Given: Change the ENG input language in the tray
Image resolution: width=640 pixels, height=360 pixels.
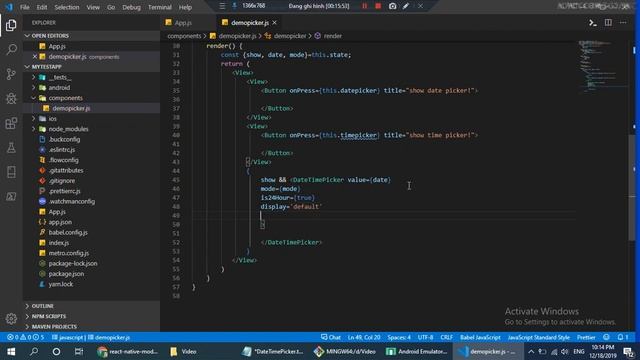Looking at the screenshot, I should (578, 351).
